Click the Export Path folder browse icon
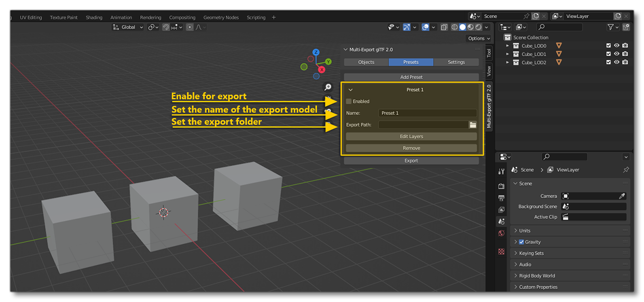This screenshot has width=644, height=302. tap(473, 125)
